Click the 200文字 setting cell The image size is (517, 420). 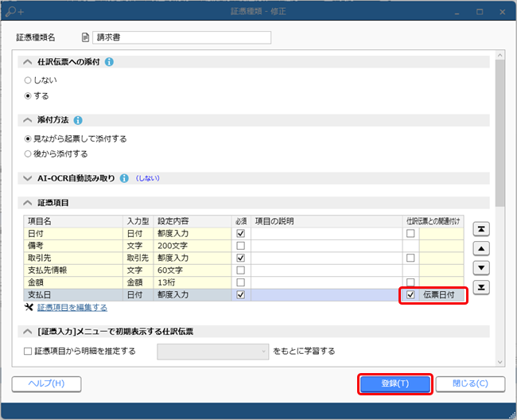click(192, 246)
